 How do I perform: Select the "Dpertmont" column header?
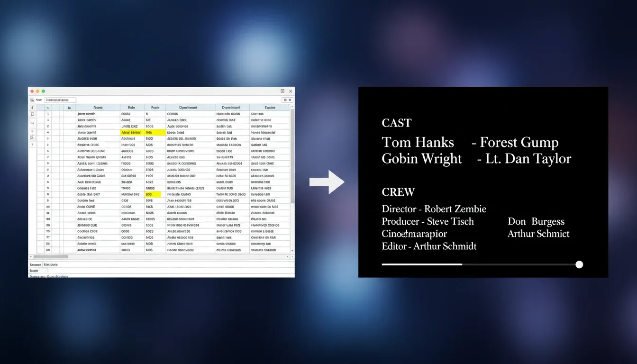click(x=190, y=108)
